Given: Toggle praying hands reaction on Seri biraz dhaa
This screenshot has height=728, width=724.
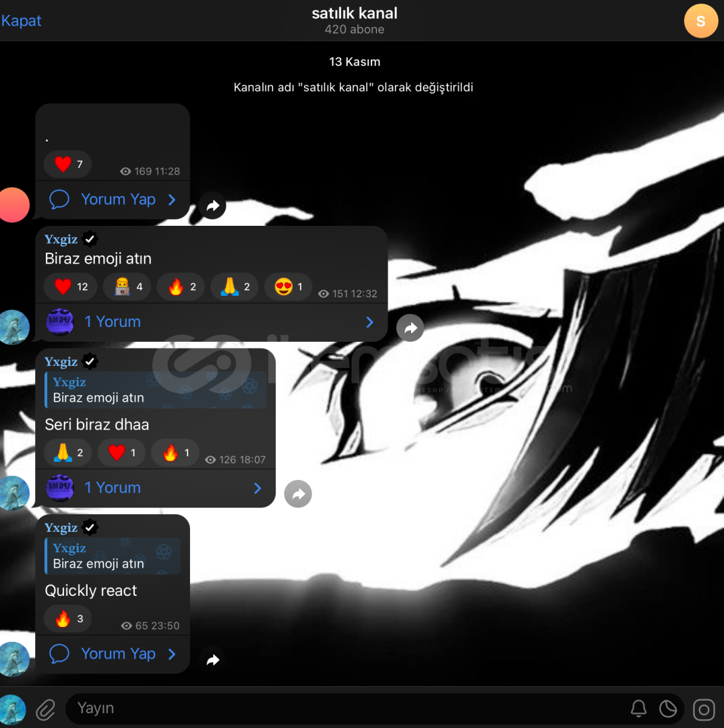Looking at the screenshot, I should [67, 452].
